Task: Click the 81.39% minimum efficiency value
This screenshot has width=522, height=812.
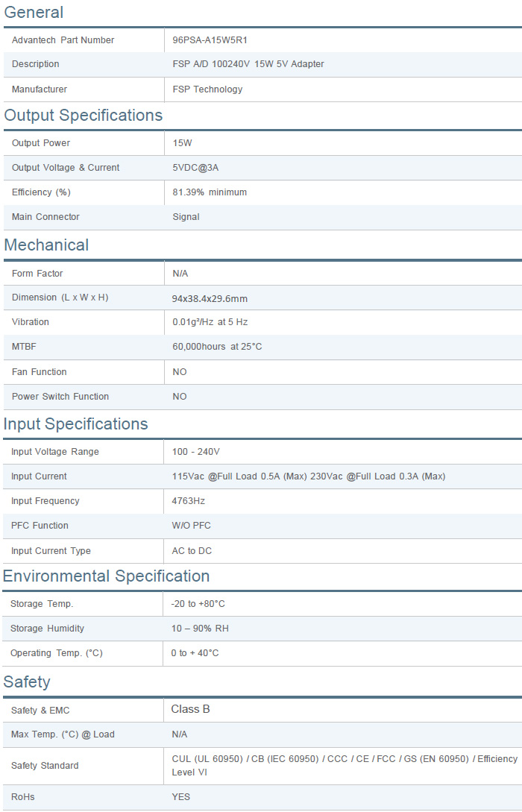Action: coord(210,192)
